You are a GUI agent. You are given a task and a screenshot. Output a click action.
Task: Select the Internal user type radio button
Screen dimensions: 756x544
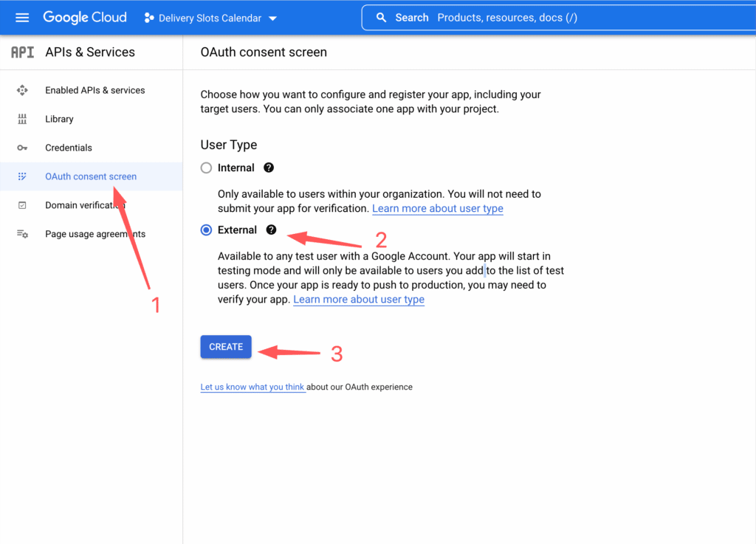click(x=207, y=168)
